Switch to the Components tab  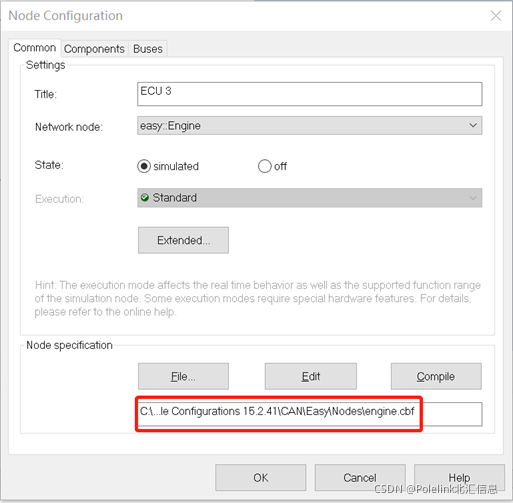(94, 49)
